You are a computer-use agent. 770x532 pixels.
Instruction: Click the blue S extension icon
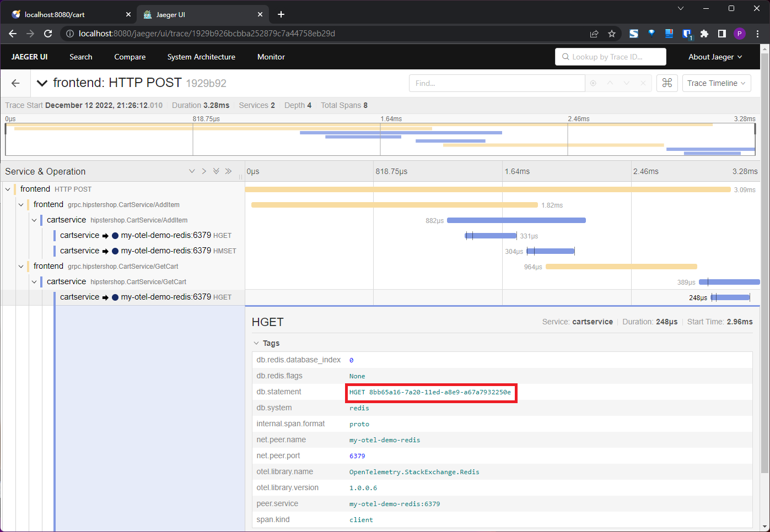[634, 34]
